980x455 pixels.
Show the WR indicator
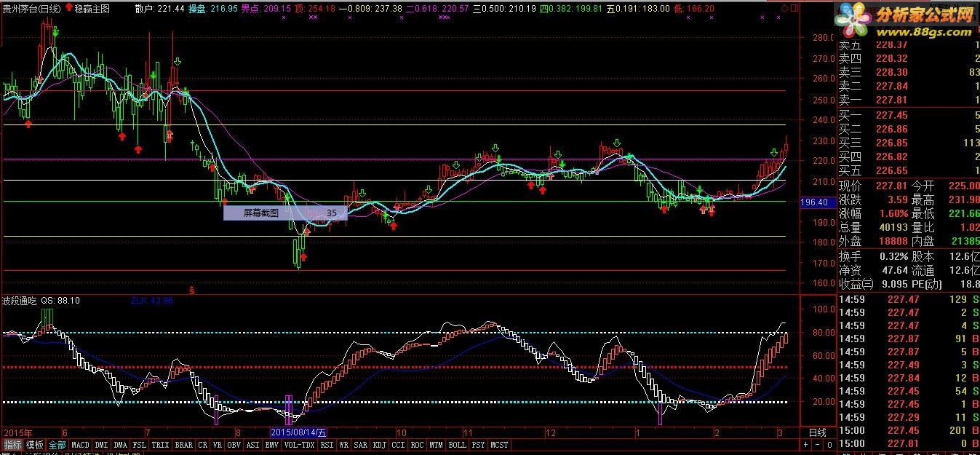pos(344,444)
